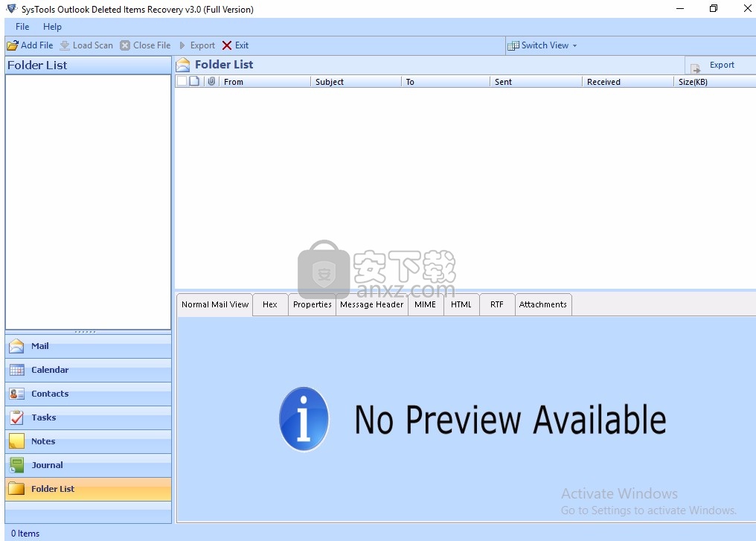Sort by the To column header
The height and width of the screenshot is (541, 756).
[x=446, y=82]
